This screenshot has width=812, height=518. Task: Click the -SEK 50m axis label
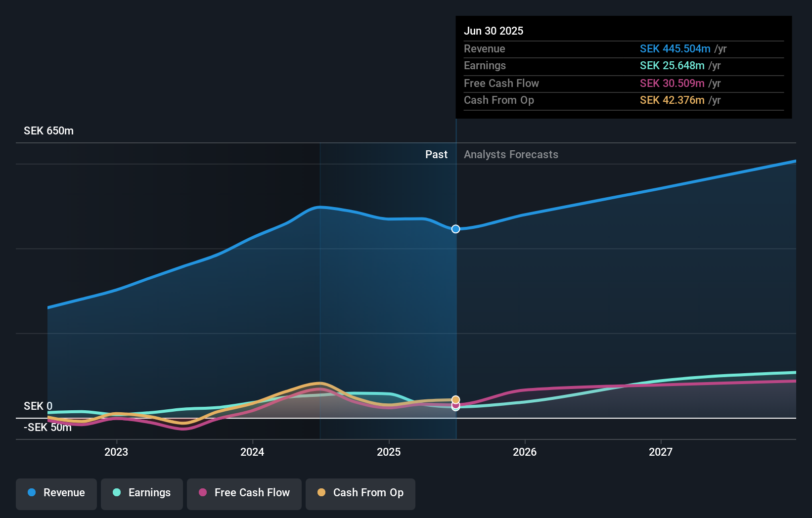pyautogui.click(x=47, y=428)
